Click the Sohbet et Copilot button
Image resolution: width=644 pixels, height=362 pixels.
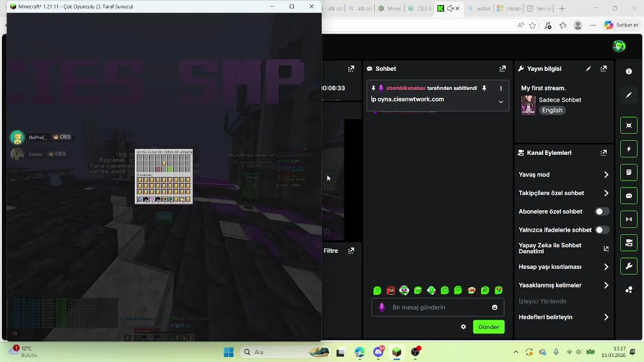[x=621, y=25]
